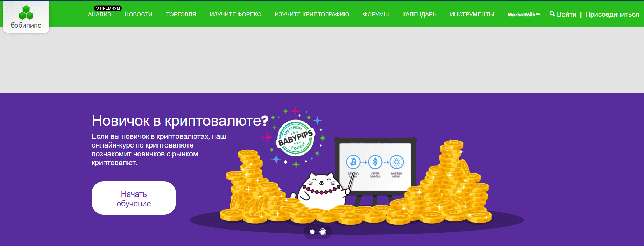Click the Ethereum icon on the whiteboard
Viewport: 644px width, 246px height.
pos(375,162)
